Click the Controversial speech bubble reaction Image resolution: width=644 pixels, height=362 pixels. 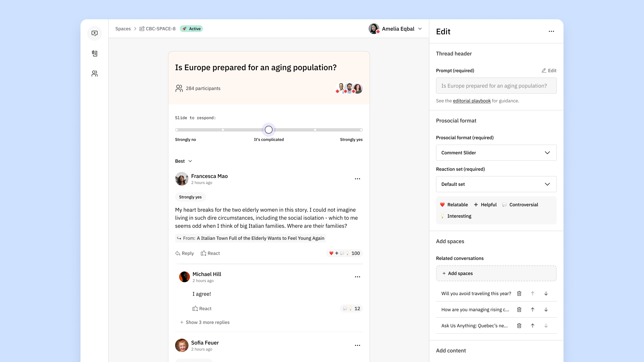tap(520, 205)
